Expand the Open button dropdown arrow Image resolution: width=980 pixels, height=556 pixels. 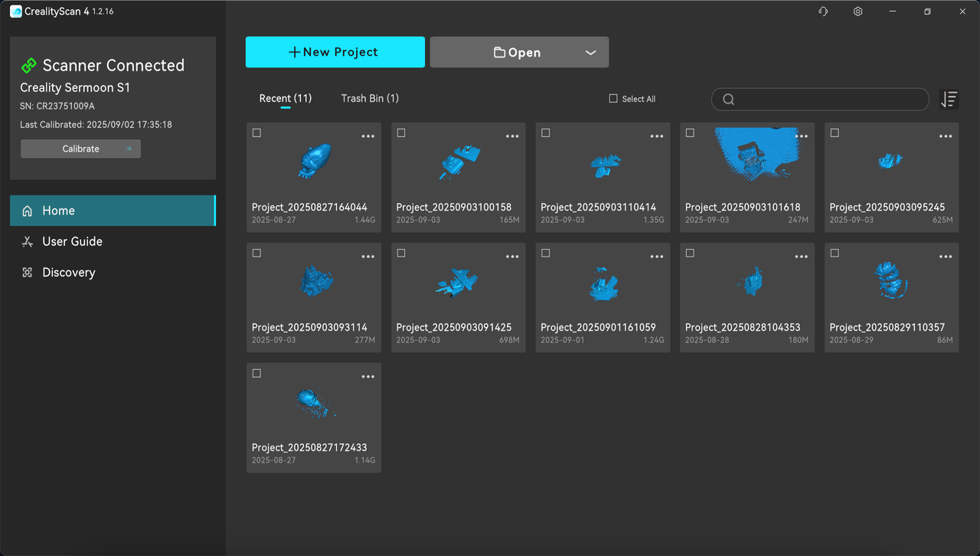[590, 53]
